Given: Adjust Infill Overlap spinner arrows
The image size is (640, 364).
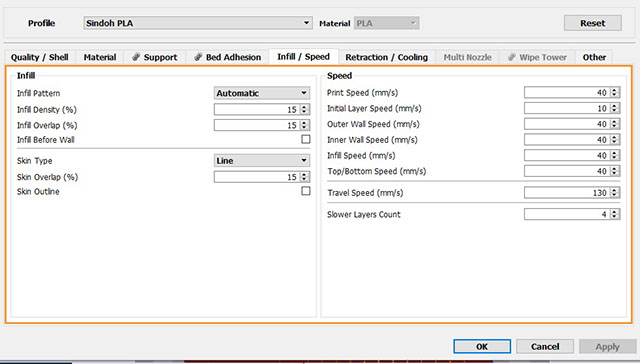Looking at the screenshot, I should coord(304,125).
